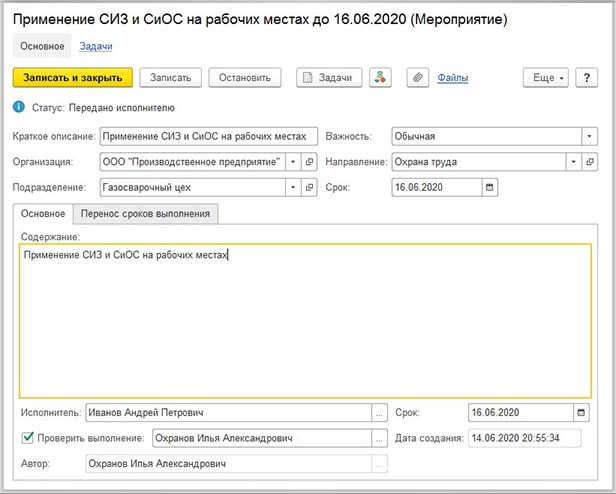Open calendar picker for top Срок field
This screenshot has height=494, width=616.
pyautogui.click(x=490, y=187)
